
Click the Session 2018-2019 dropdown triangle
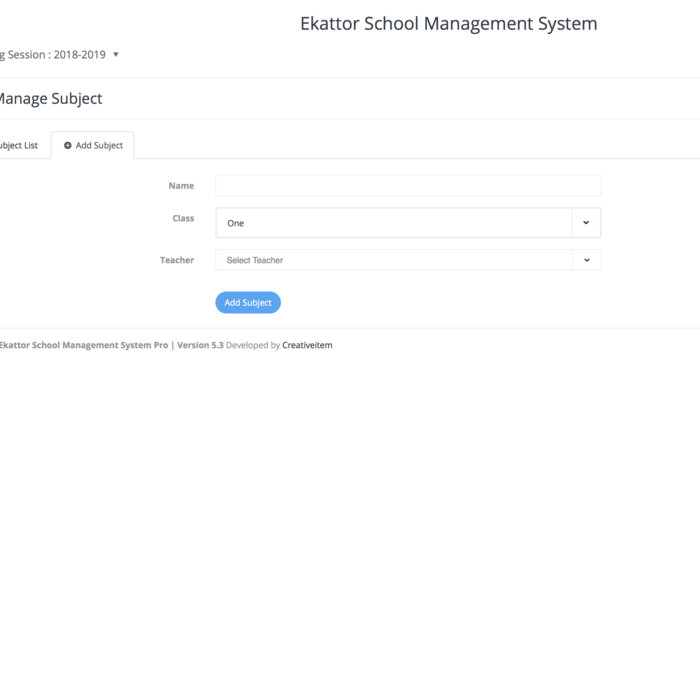(x=116, y=55)
